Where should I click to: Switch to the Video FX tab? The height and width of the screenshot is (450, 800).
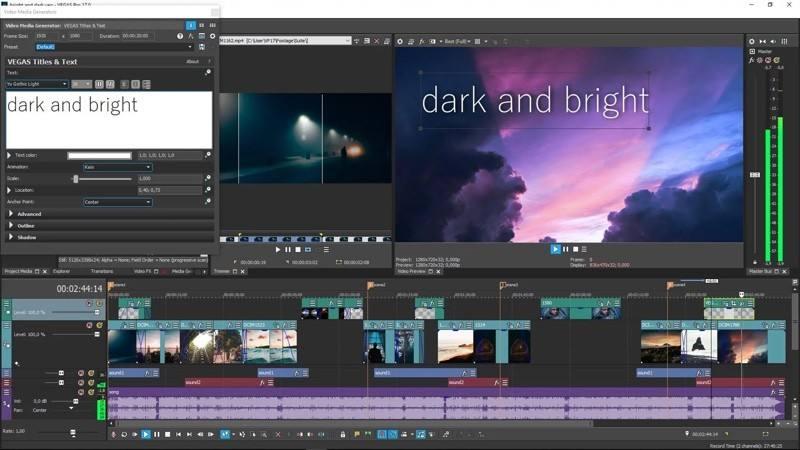142,271
